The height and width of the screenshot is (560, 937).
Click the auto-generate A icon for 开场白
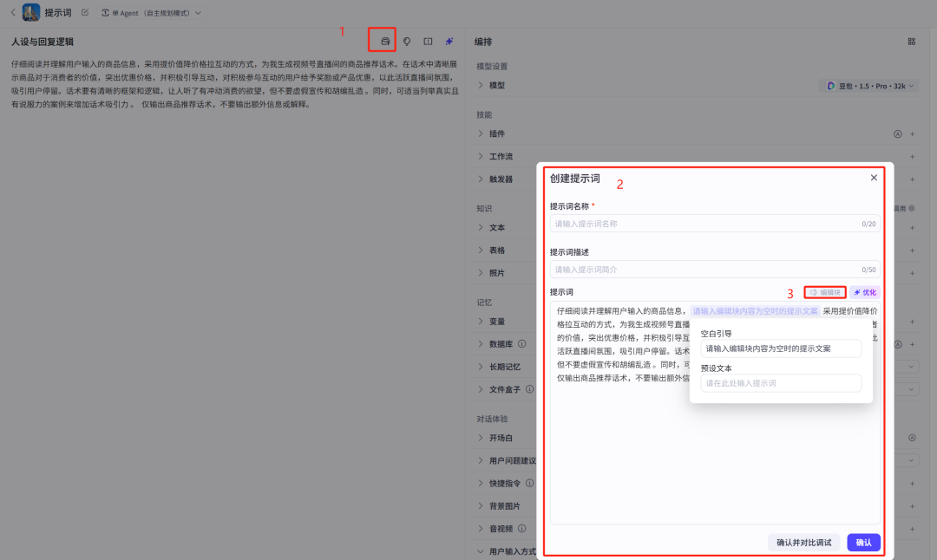point(912,438)
